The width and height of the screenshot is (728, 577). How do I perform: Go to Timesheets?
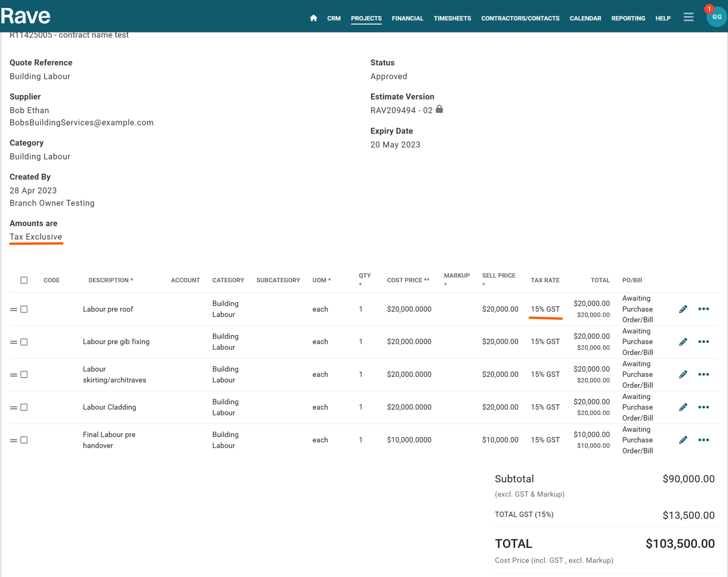tap(452, 18)
